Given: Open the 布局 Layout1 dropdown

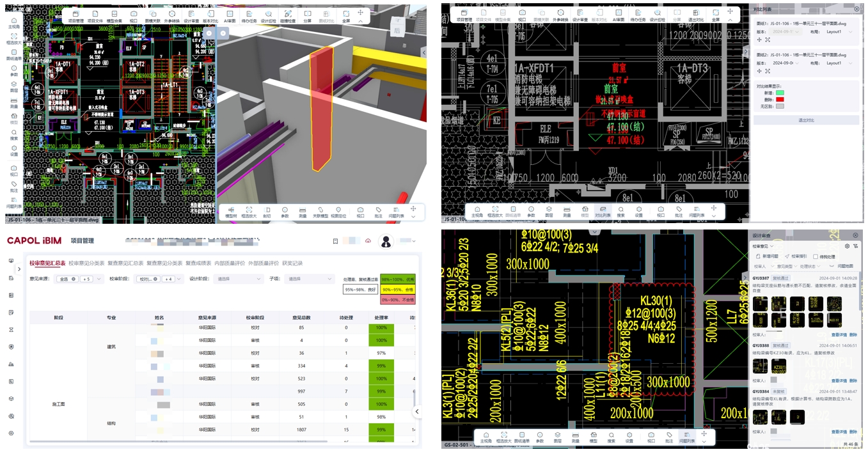Looking at the screenshot, I should (x=840, y=31).
